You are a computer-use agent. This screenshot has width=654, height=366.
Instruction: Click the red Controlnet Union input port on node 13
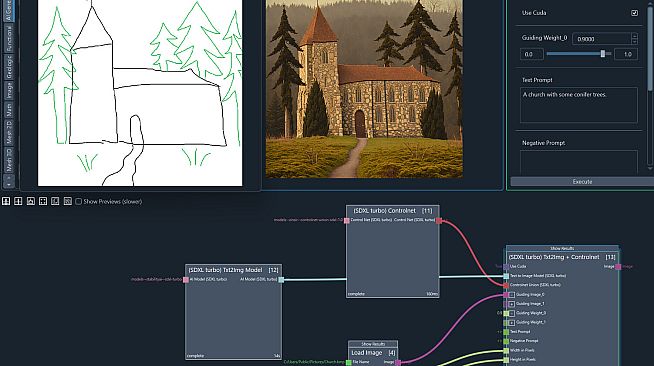point(506,285)
